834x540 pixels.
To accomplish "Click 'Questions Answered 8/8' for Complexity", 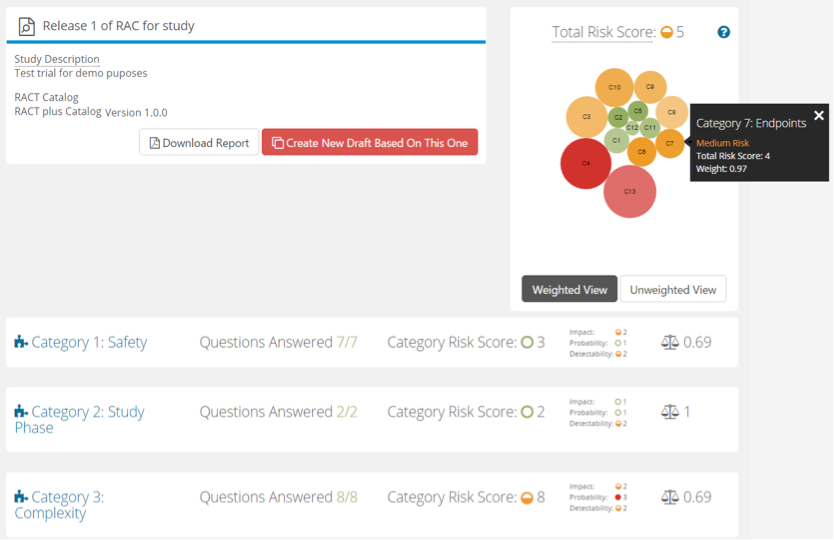I will (278, 497).
